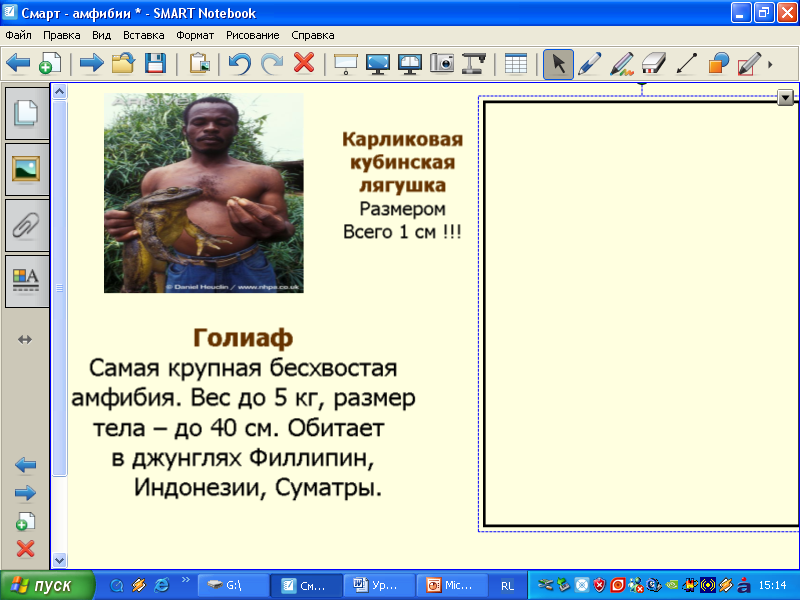Open the Gallery side tab
The image size is (800, 600).
point(26,169)
